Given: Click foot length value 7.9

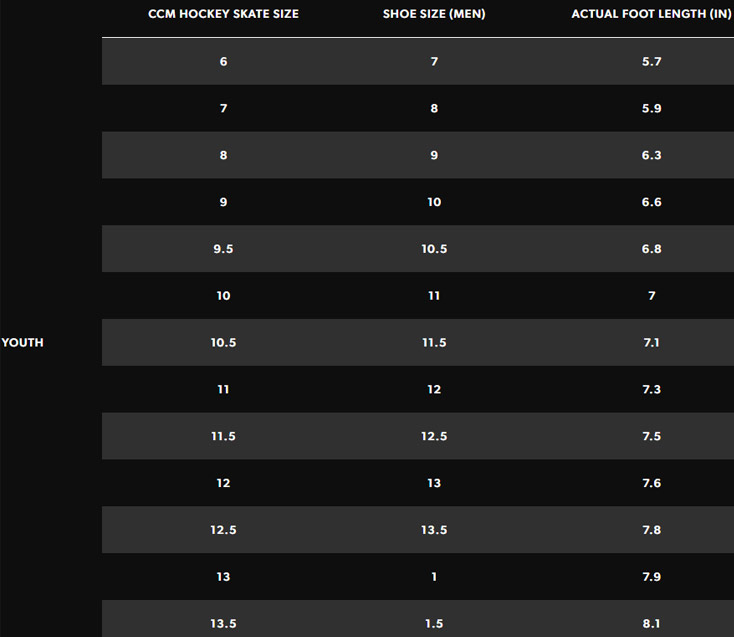Looking at the screenshot, I should coord(651,577).
